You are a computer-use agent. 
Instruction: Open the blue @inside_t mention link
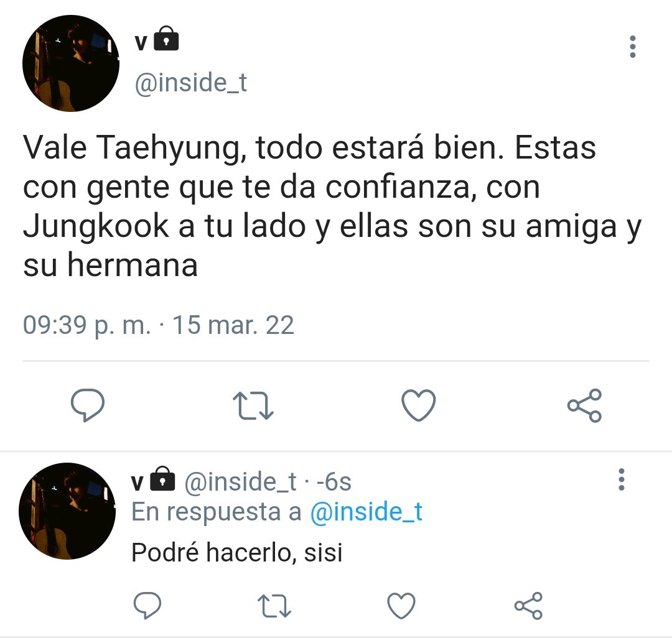coord(366,512)
